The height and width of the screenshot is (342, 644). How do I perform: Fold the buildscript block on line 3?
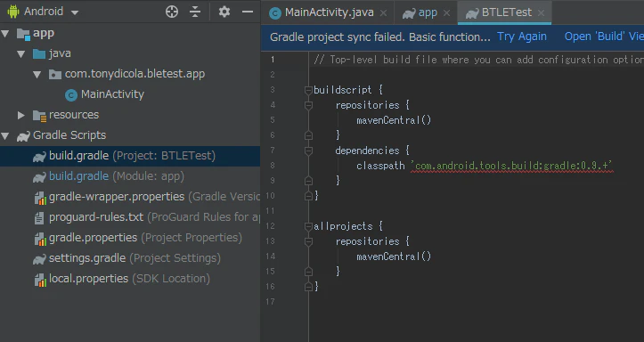tap(308, 90)
